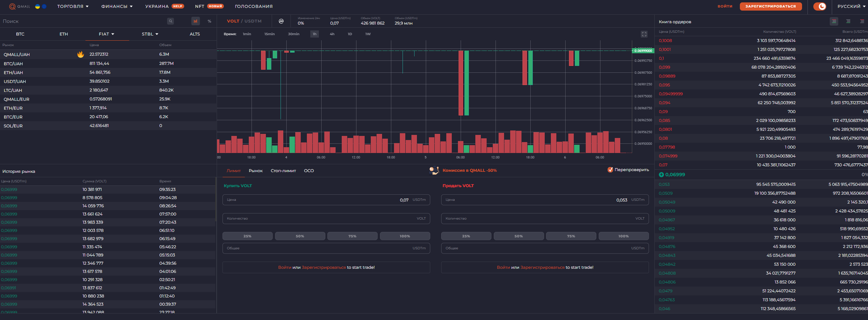868x320 pixels.
Task: Click the Войти link in header
Action: point(725,6)
